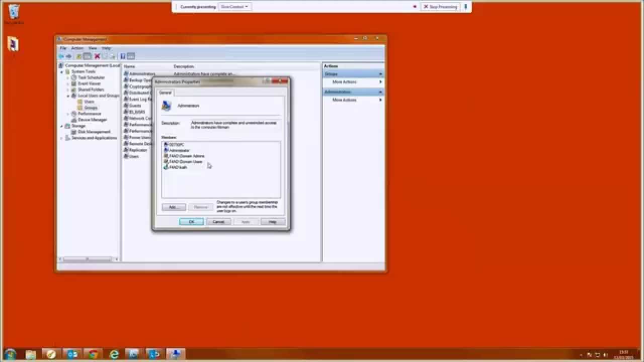Open Outlook from the taskbar
644x362 pixels.
pos(72,354)
